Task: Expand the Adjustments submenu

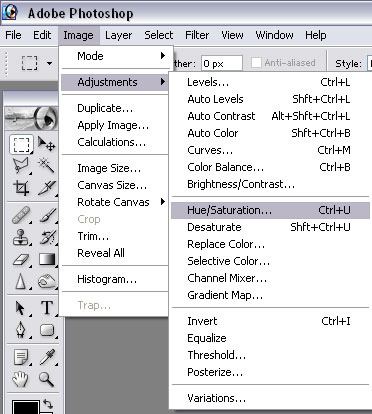Action: coord(116,82)
